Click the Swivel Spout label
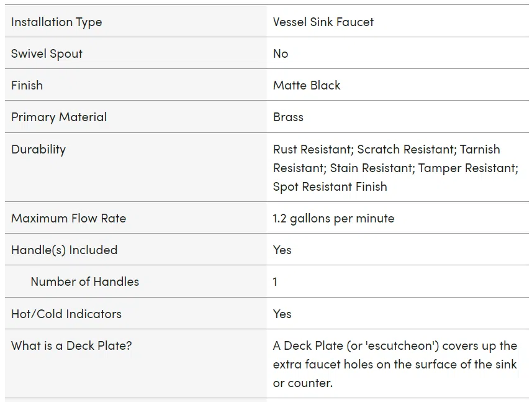This screenshot has height=402, width=532. click(47, 53)
